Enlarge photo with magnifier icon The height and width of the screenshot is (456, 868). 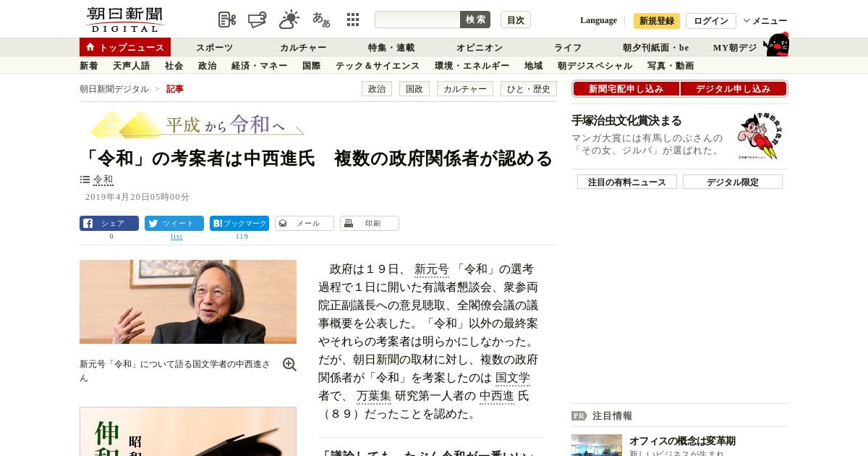tap(289, 365)
